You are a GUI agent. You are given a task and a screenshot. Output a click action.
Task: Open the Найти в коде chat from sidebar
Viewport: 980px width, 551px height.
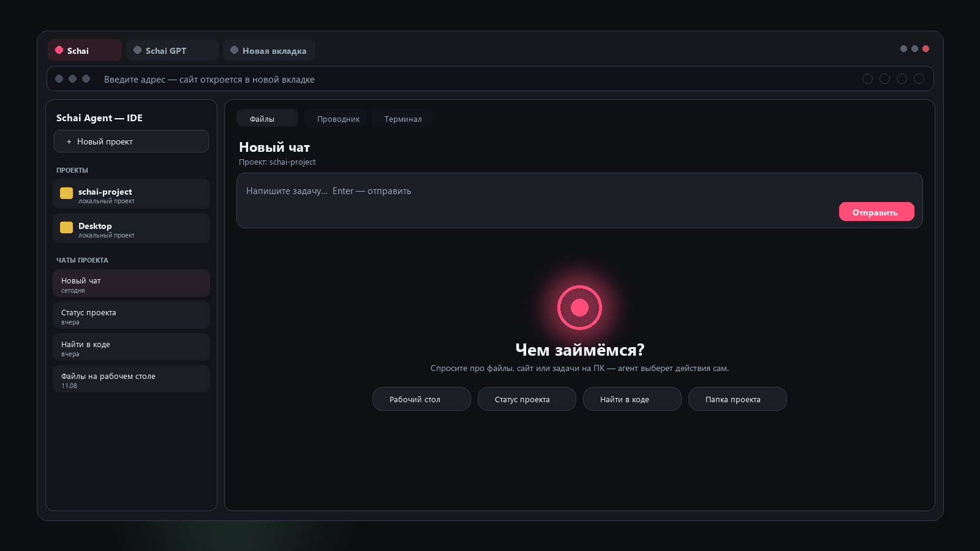coord(131,347)
